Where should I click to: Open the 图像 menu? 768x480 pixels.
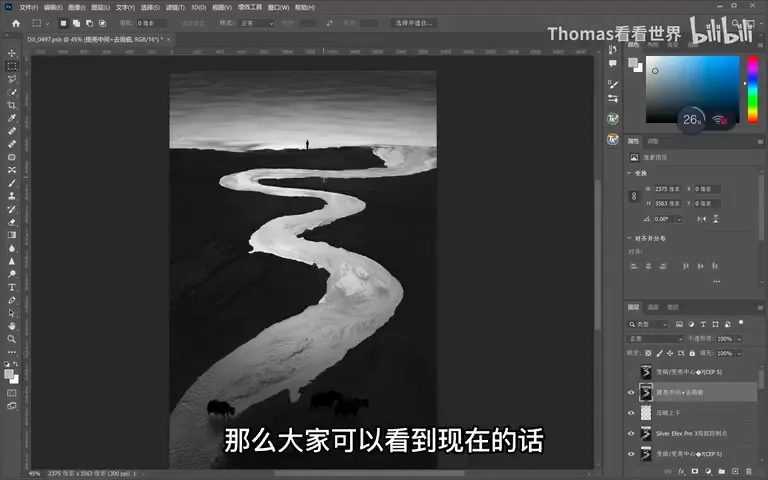pos(77,7)
